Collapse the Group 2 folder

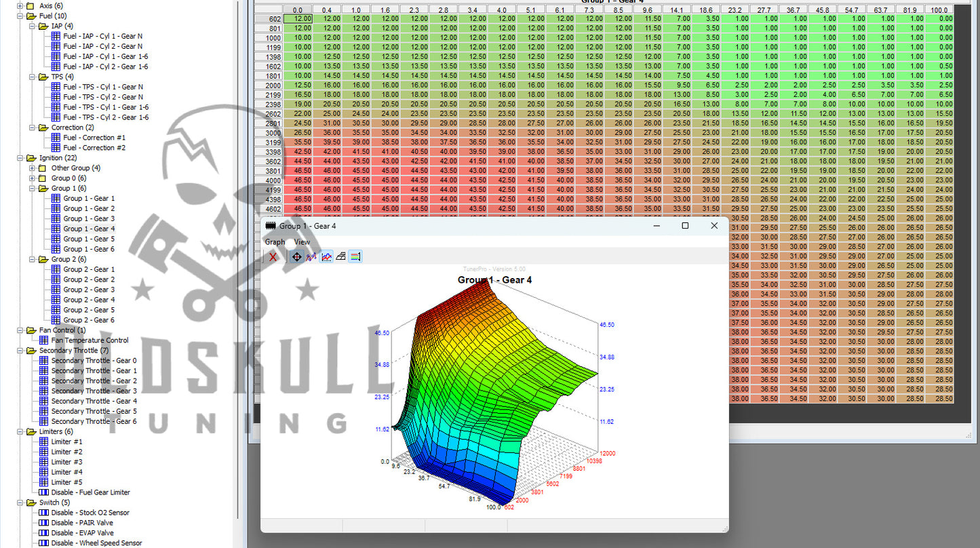[x=31, y=259]
